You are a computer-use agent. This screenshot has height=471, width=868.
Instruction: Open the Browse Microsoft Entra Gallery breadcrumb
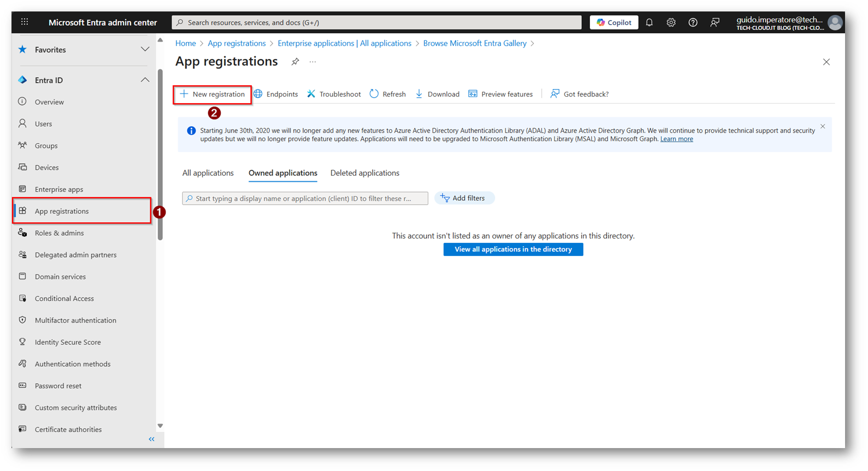click(475, 44)
